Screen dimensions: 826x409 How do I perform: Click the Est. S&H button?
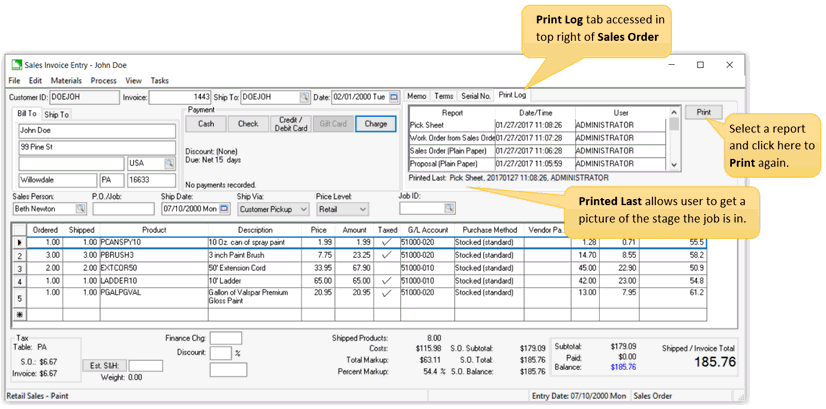click(103, 366)
